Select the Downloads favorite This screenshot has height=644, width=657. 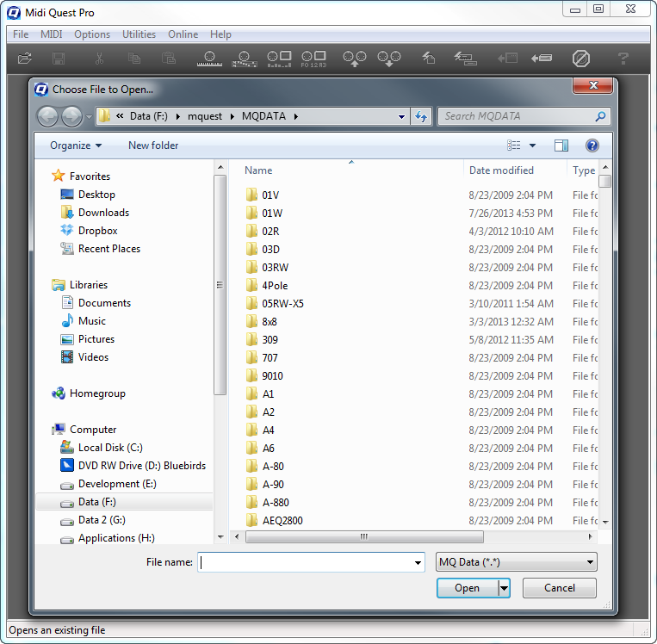point(95,213)
